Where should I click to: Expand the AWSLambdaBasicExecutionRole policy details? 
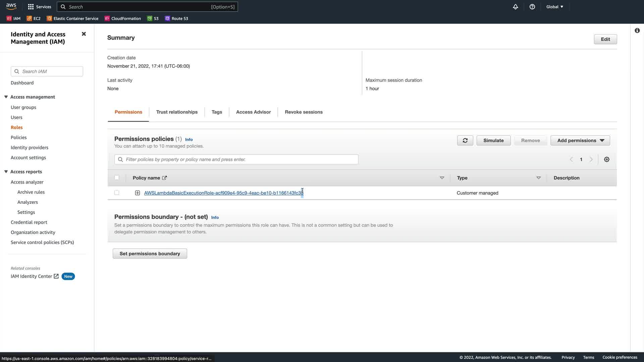coord(138,193)
